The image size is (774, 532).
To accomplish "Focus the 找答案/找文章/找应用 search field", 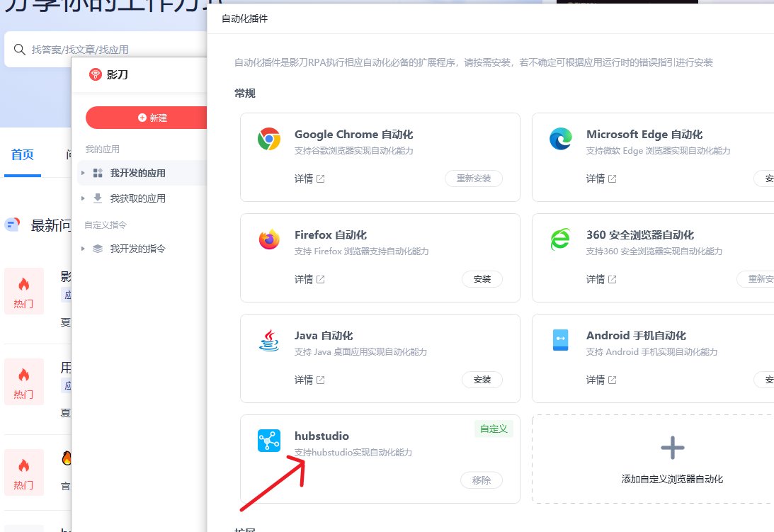I will coord(106,50).
